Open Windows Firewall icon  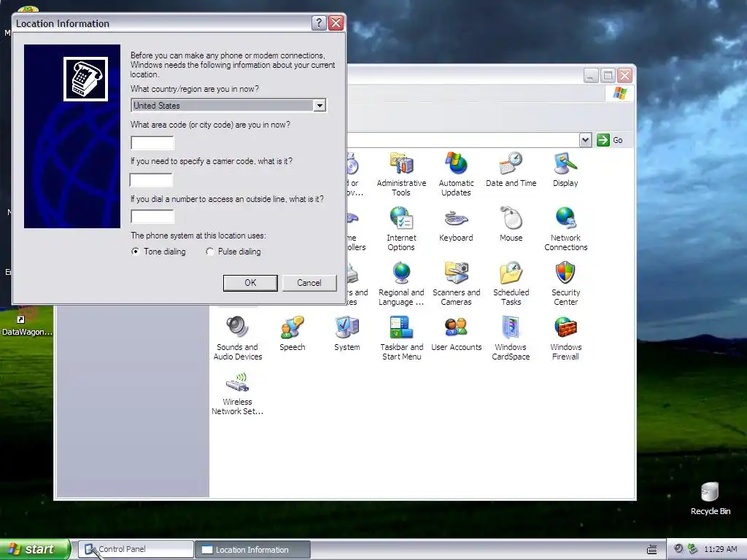pyautogui.click(x=565, y=338)
